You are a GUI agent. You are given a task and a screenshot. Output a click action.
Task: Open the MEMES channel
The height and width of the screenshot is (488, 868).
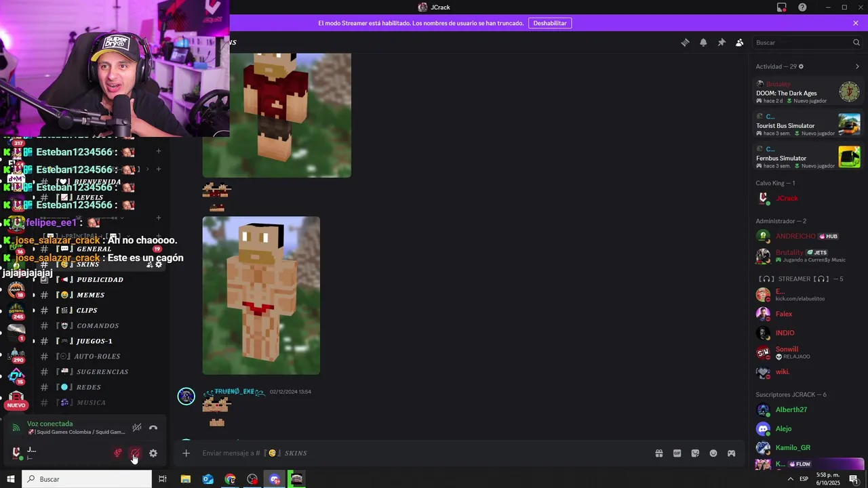point(90,296)
